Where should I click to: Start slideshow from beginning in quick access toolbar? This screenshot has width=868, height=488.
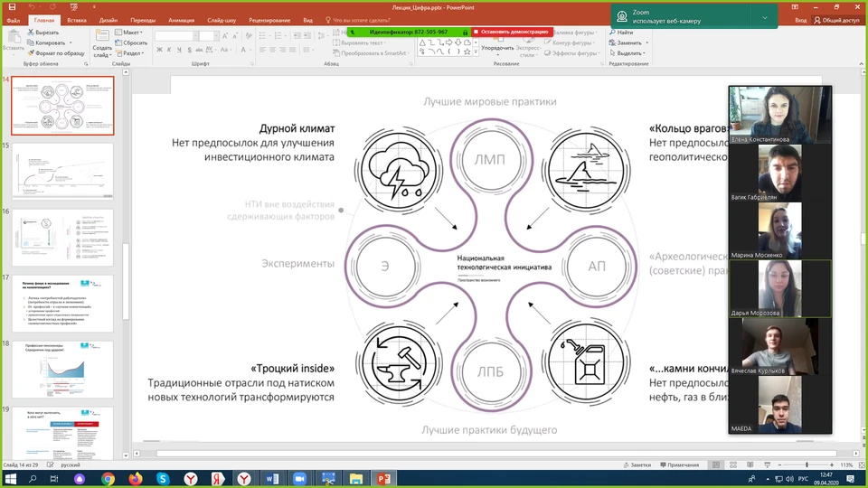[x=73, y=7]
